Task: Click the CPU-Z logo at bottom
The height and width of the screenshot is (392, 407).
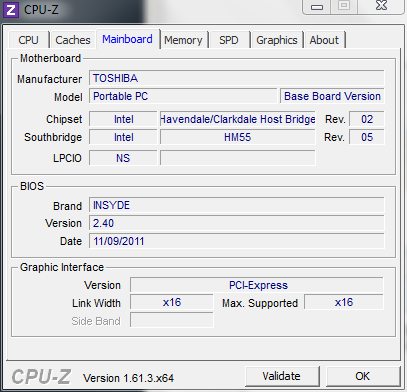Action: [x=41, y=377]
